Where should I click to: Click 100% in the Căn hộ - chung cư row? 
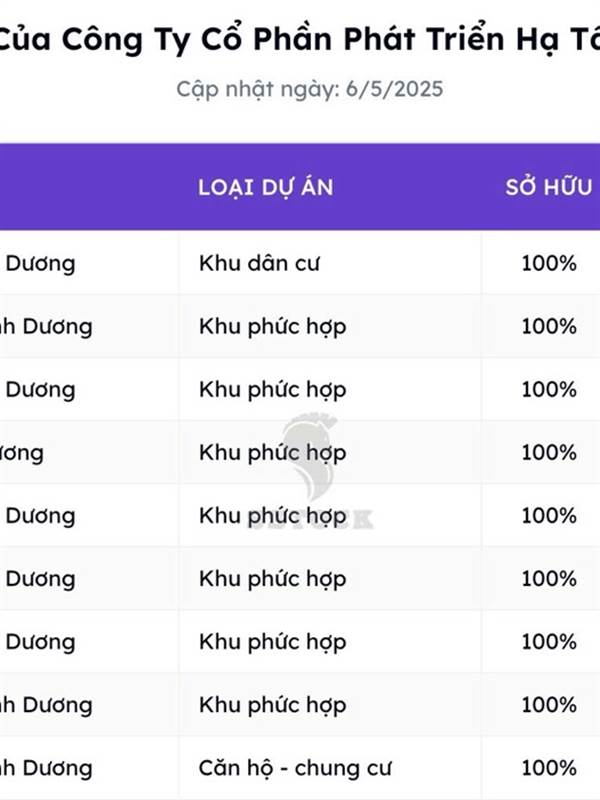point(549,768)
